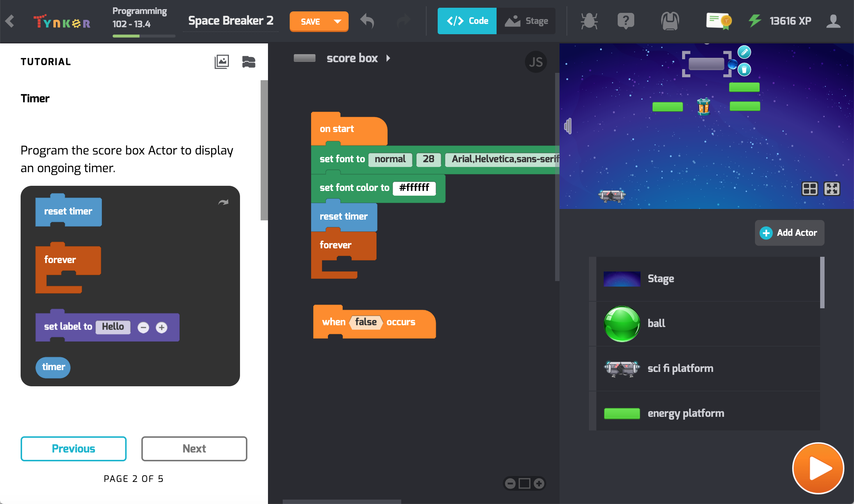Expand the score box actor arrow

[388, 58]
